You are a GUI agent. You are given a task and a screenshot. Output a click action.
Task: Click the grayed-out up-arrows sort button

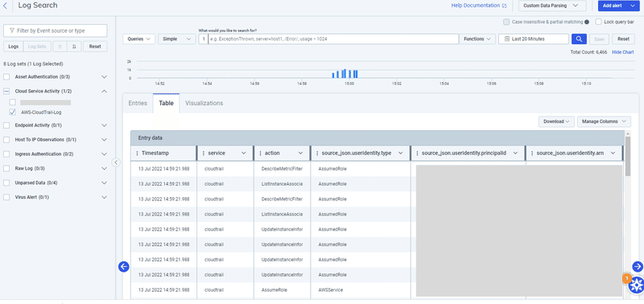point(60,47)
